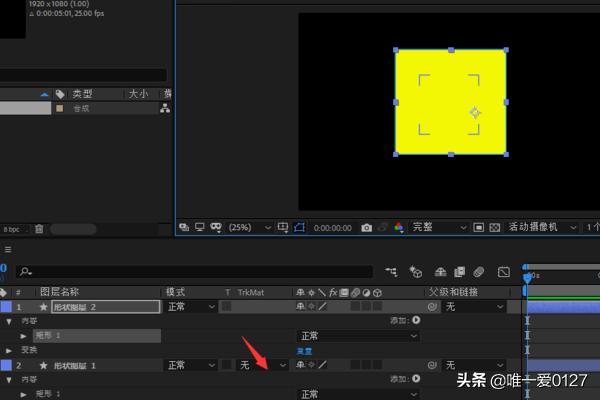600x400 pixels.
Task: Open the 完整 resolution dropdown
Action: tap(439, 227)
